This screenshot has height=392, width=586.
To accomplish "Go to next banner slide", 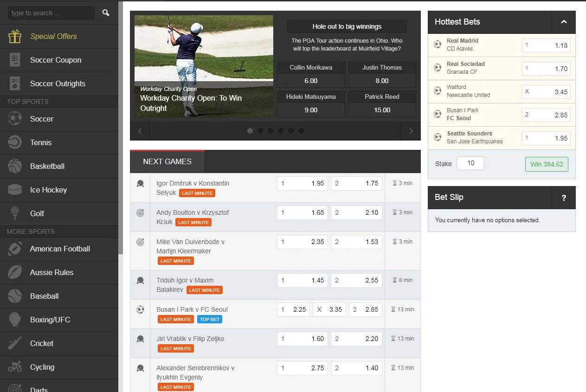I will pyautogui.click(x=411, y=131).
